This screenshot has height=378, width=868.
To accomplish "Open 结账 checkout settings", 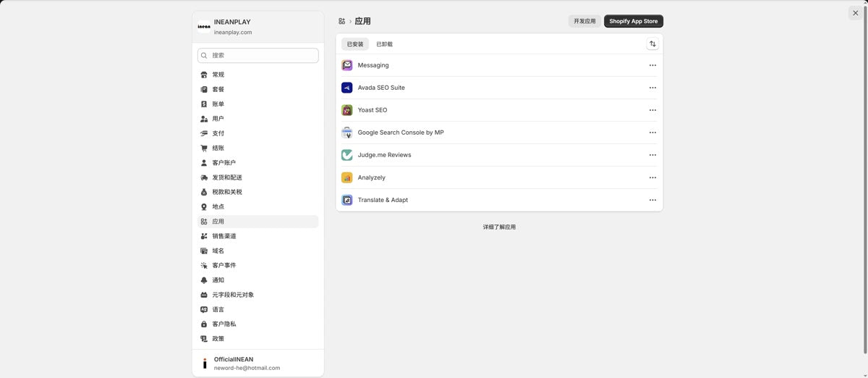I will click(258, 148).
